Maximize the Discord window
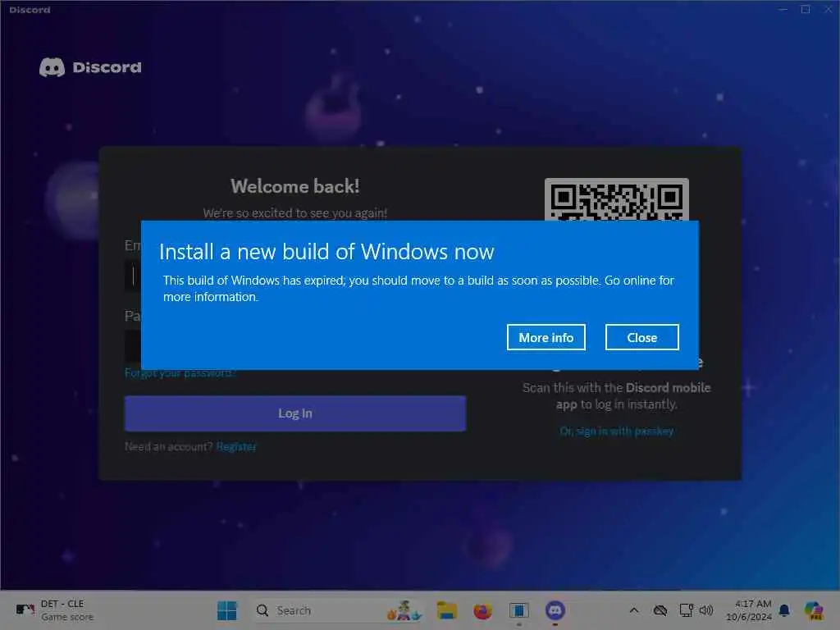Image resolution: width=840 pixels, height=630 pixels. tap(806, 10)
